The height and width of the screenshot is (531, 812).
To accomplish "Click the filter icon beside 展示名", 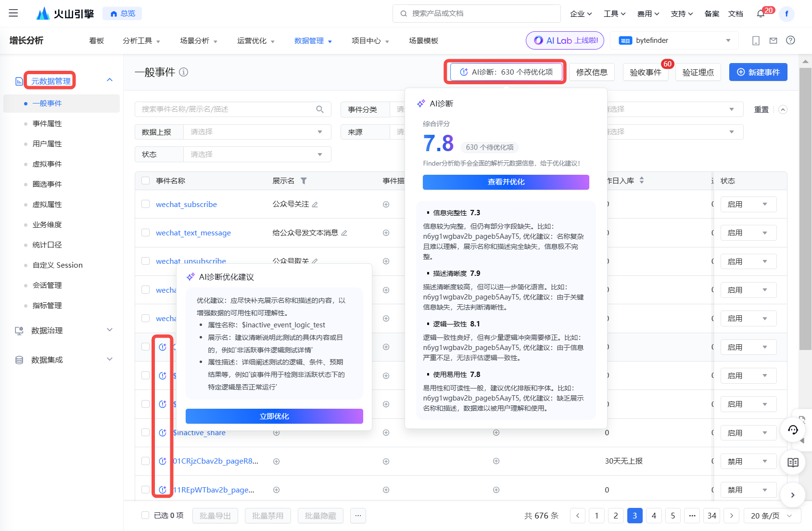I will coord(304,181).
